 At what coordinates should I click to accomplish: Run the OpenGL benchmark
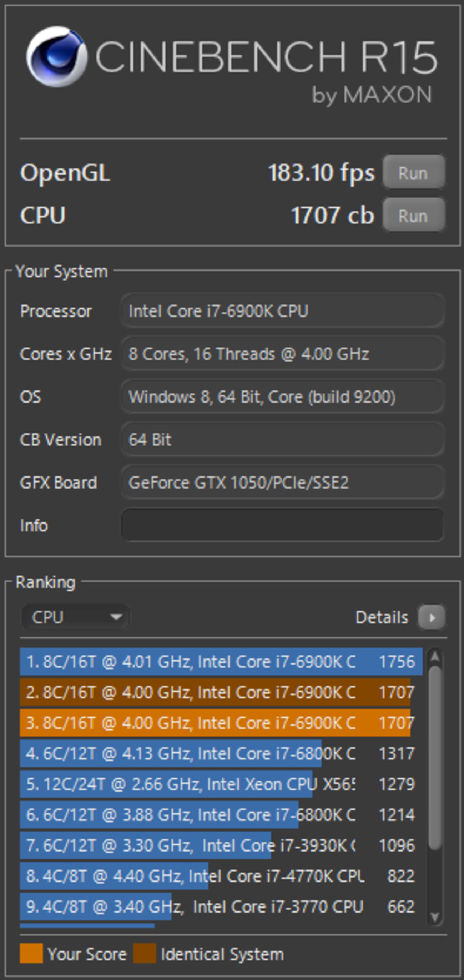tap(414, 172)
